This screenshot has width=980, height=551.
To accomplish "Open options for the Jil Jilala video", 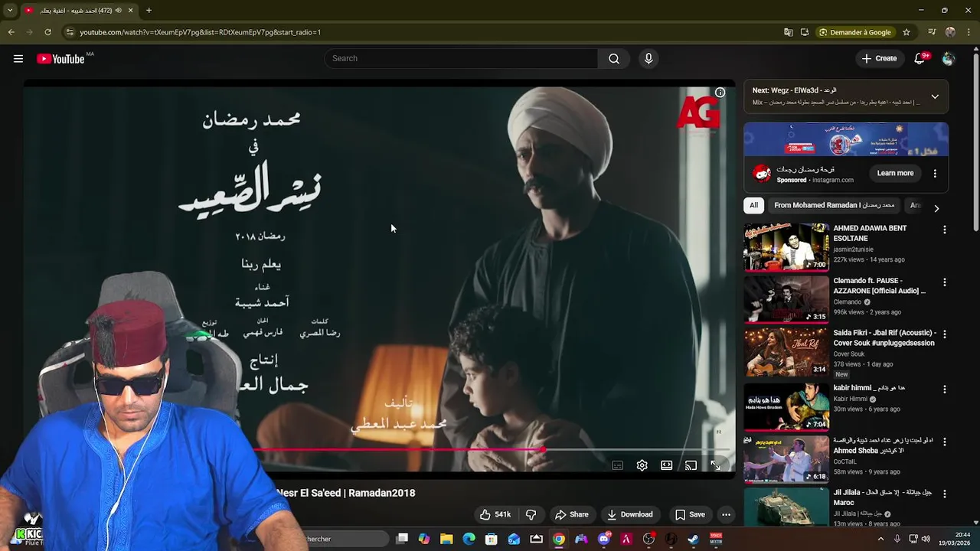I will 945,494.
